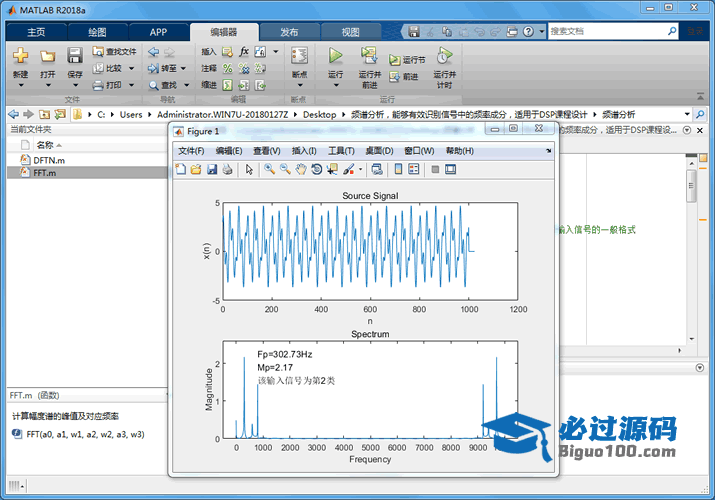The height and width of the screenshot is (500, 715).
Task: Click the Users segment in the address path
Action: pos(131,114)
